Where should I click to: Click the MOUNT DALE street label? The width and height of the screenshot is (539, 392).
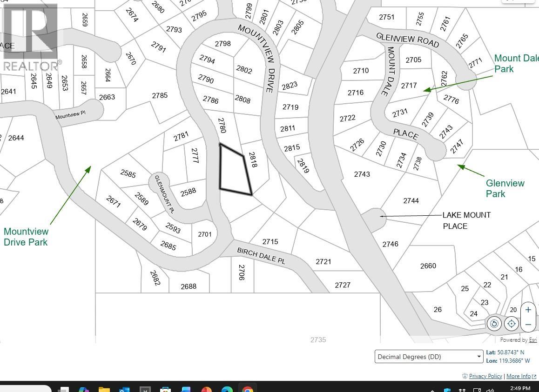[x=389, y=71]
